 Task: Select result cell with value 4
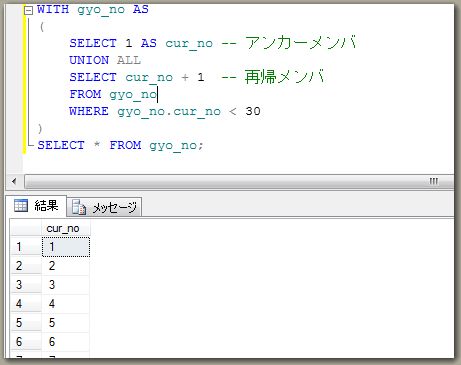66,304
